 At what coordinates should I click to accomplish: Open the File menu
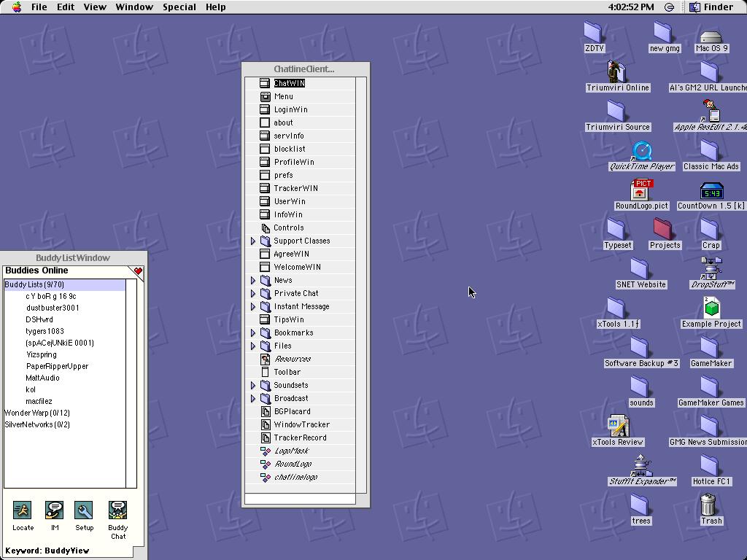click(x=39, y=7)
